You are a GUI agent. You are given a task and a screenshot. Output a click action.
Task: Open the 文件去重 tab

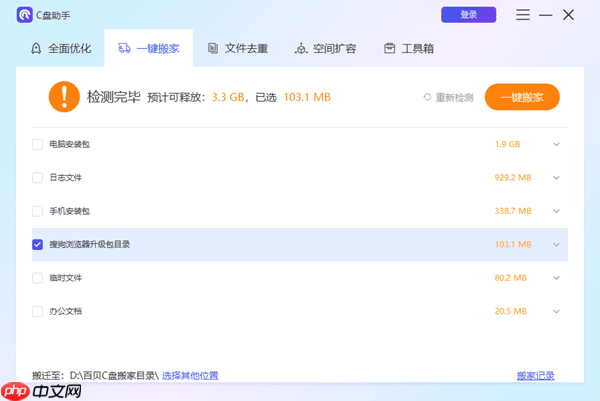coord(237,49)
